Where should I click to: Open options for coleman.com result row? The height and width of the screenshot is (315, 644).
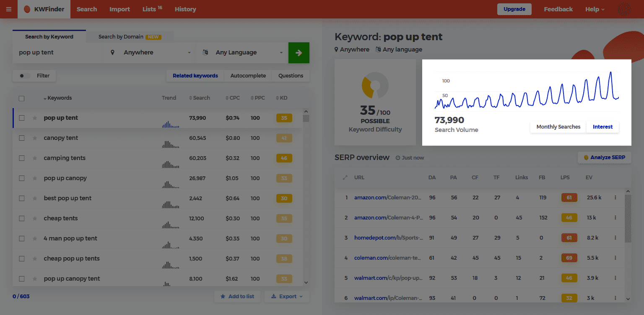615,258
